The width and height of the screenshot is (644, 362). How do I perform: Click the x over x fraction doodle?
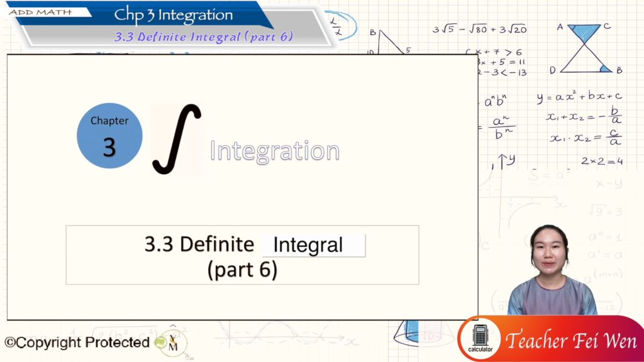336,26
